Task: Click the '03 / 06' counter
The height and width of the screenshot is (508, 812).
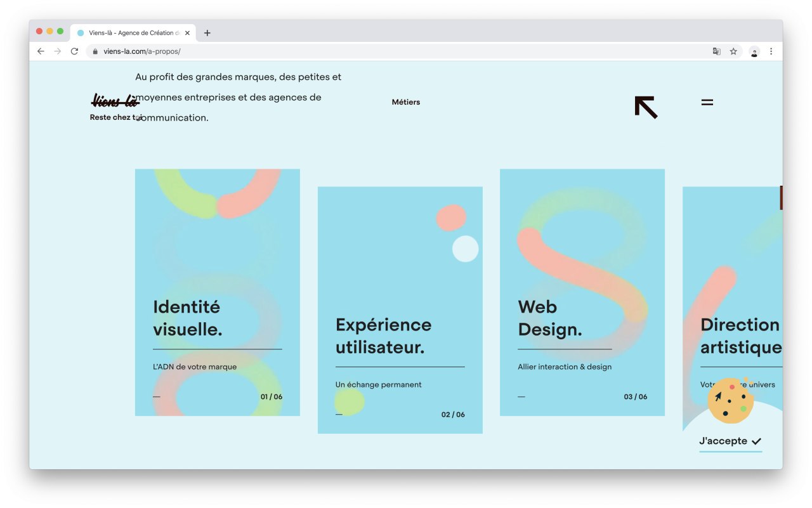Action: coord(636,397)
